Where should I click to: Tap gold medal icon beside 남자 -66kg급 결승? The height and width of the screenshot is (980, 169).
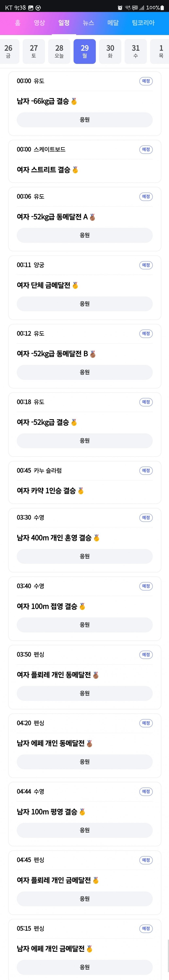pos(74,101)
